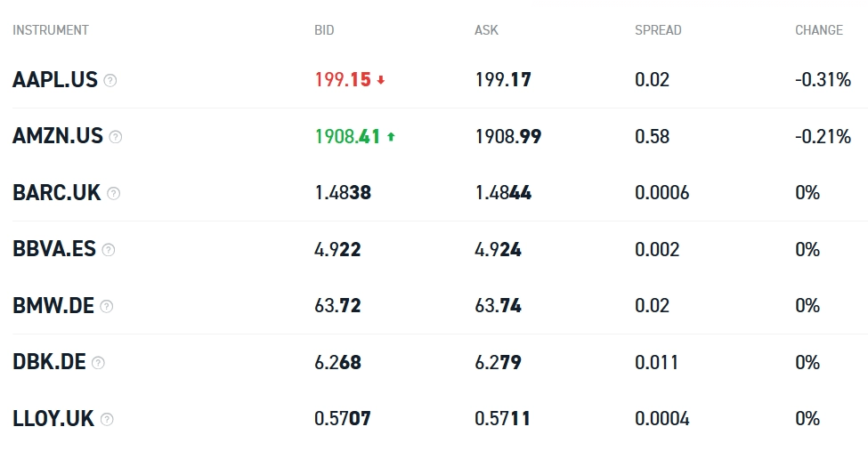Sort by the CHANGE column header
This screenshot has width=868, height=451.
pos(818,30)
